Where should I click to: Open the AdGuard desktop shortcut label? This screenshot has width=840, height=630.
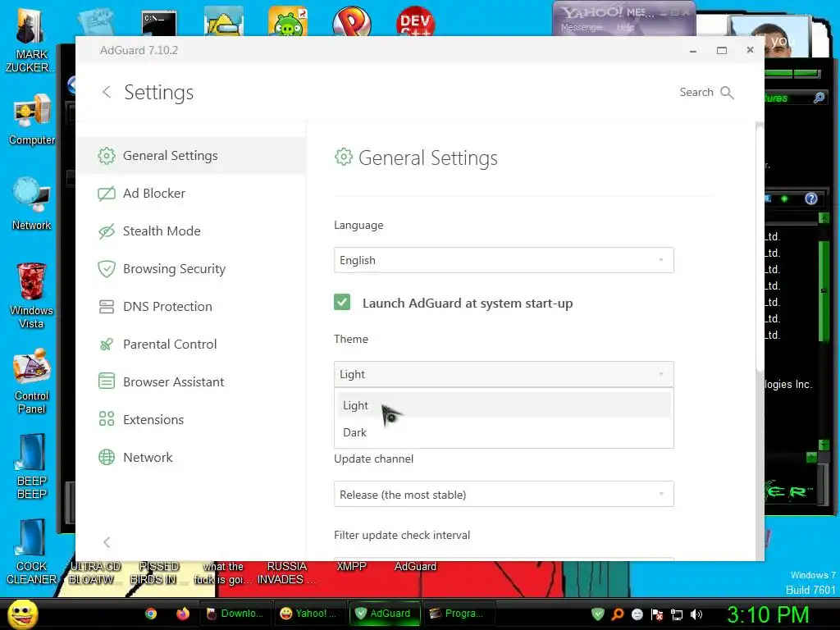415,566
